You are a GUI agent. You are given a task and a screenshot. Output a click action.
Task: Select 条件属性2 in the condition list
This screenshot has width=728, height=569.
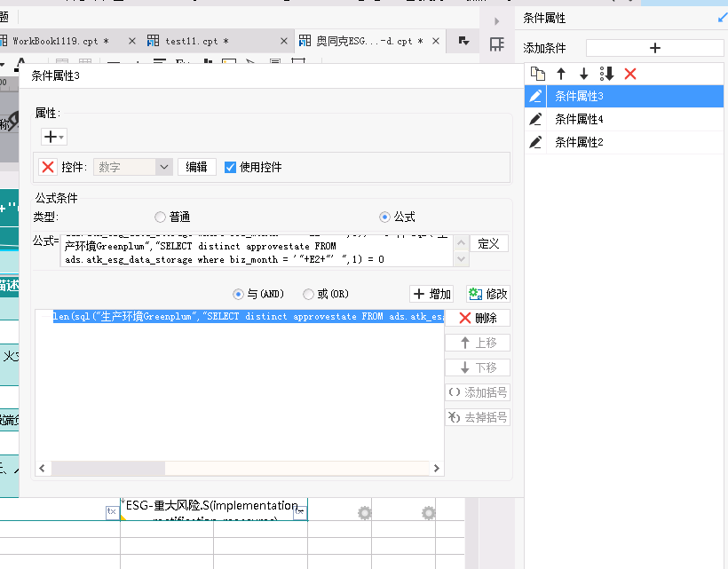click(624, 142)
